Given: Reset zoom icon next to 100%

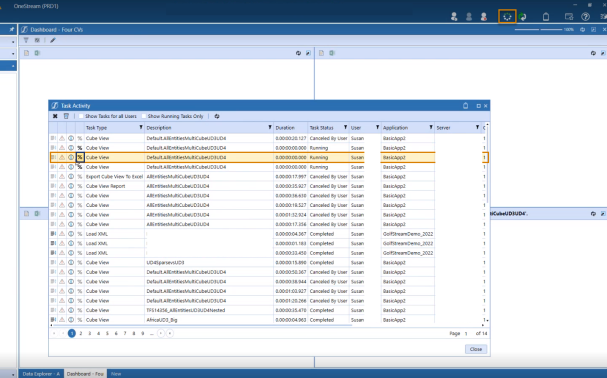Looking at the screenshot, I should pos(582,29).
